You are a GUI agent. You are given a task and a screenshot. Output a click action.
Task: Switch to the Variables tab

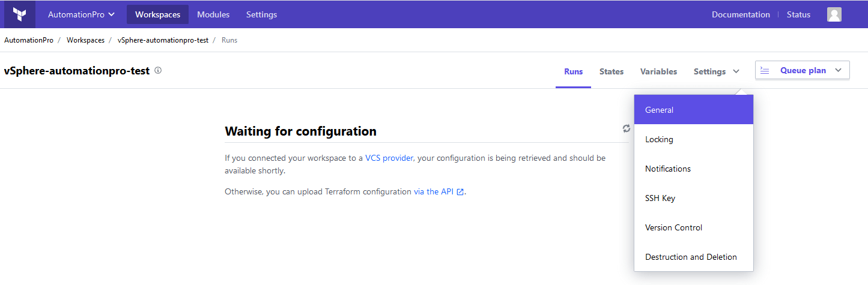[658, 71]
